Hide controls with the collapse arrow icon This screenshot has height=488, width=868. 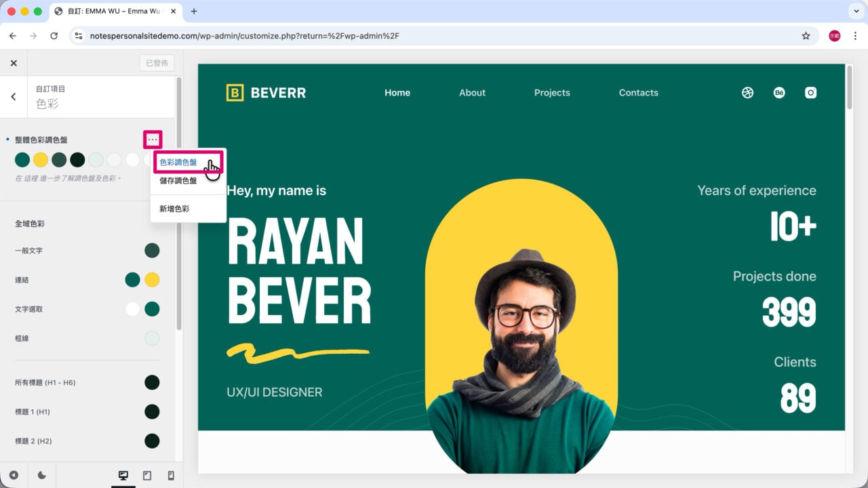point(14,476)
